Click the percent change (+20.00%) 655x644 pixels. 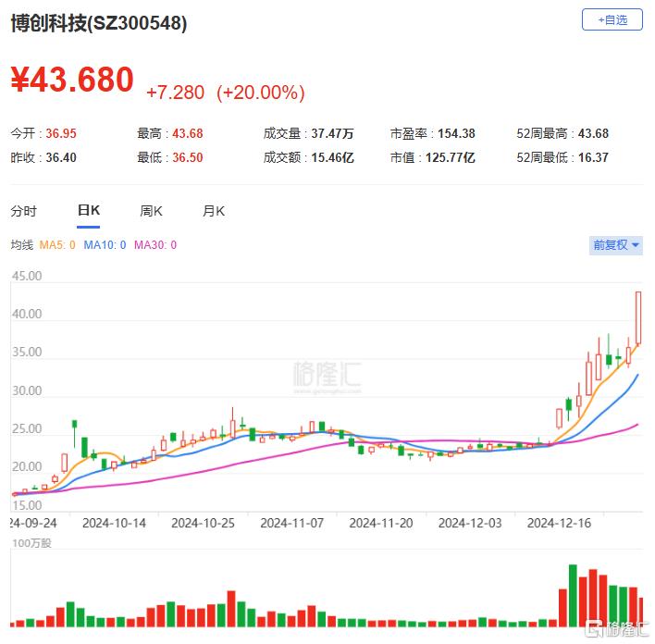261,93
